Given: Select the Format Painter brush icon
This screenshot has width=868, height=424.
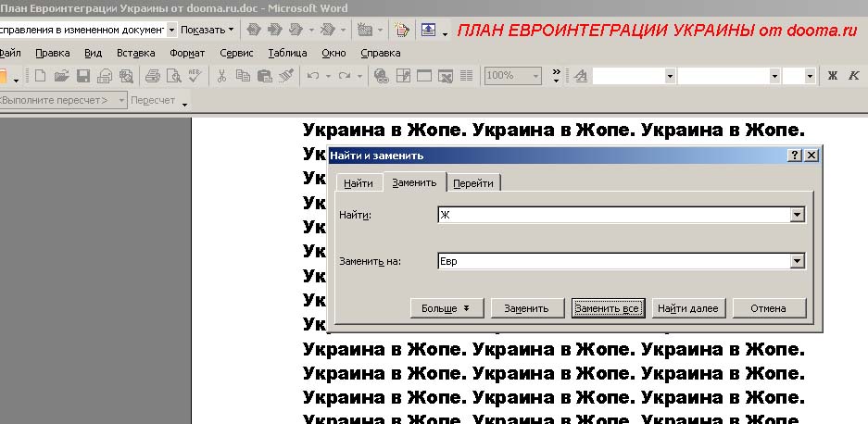Looking at the screenshot, I should (x=286, y=76).
